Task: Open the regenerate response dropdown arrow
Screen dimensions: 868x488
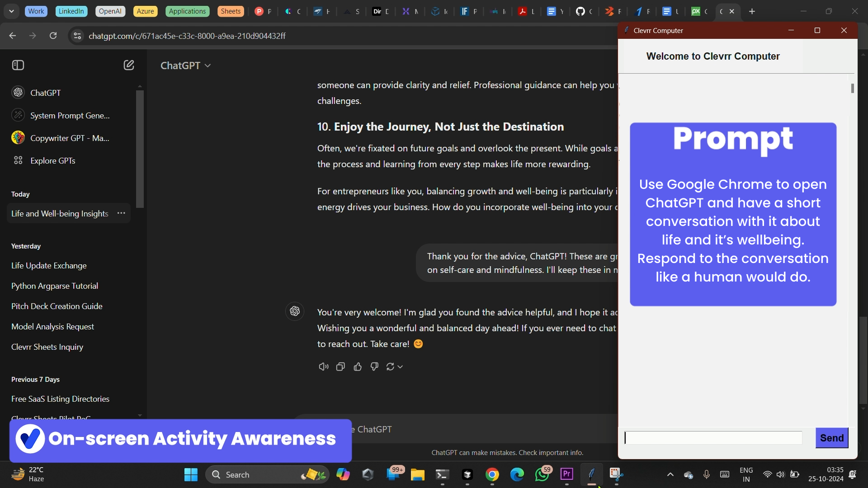Action: [400, 367]
